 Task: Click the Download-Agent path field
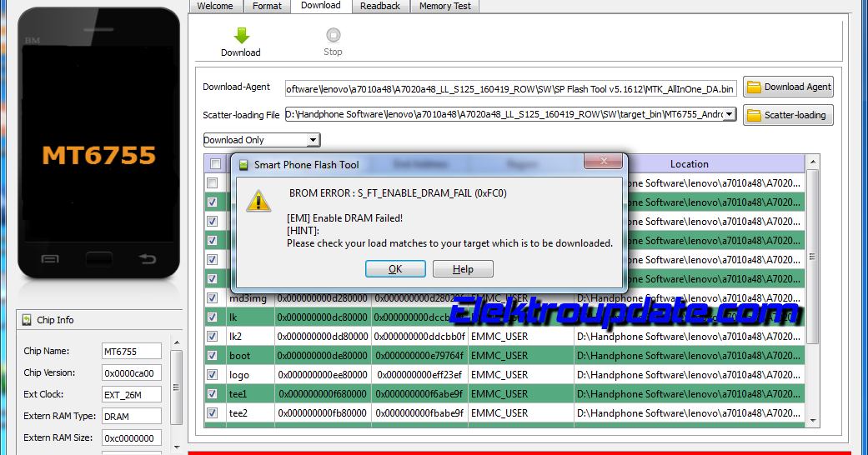click(x=511, y=88)
